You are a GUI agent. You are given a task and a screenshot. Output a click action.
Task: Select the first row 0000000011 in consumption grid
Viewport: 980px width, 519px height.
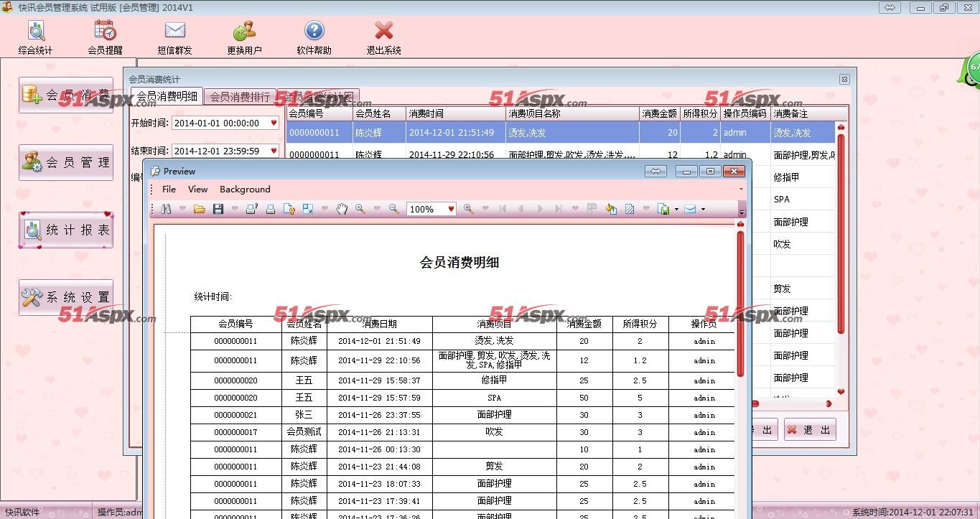click(314, 133)
